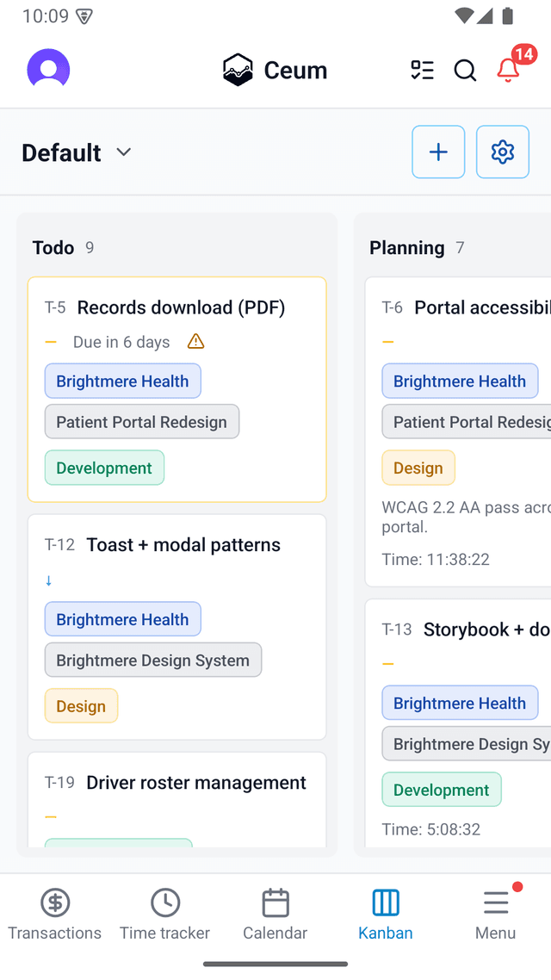The image size is (551, 980).
Task: Open card T-5 Records download (PDF)
Action: tap(176, 388)
